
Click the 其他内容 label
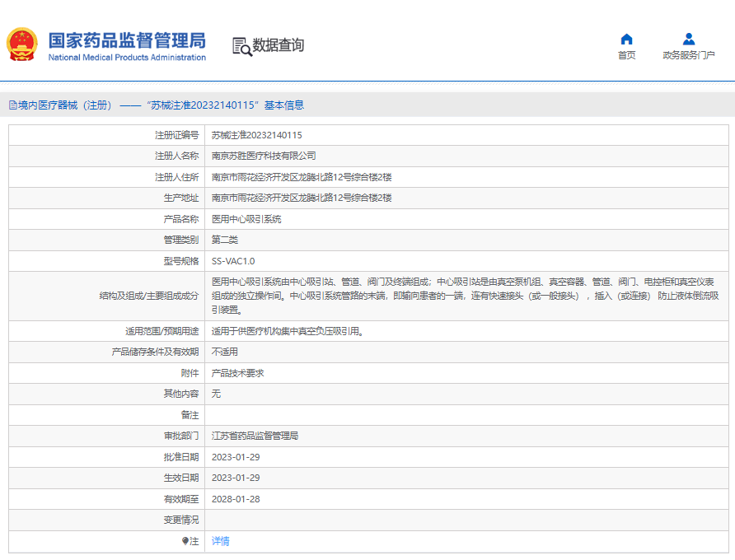point(181,394)
